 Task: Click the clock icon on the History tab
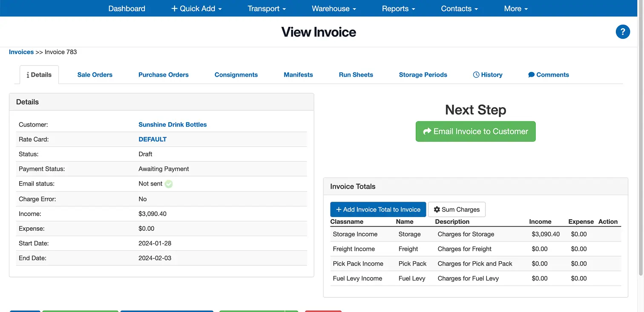476,74
